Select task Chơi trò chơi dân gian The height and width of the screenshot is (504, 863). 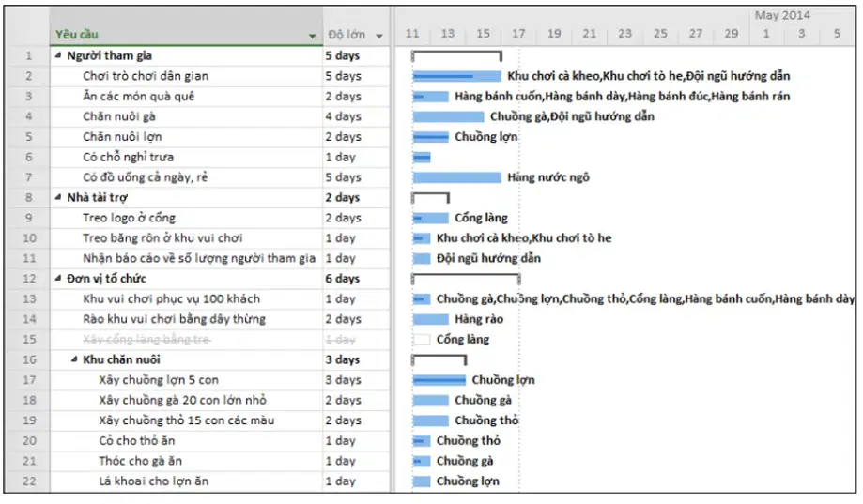(x=146, y=76)
